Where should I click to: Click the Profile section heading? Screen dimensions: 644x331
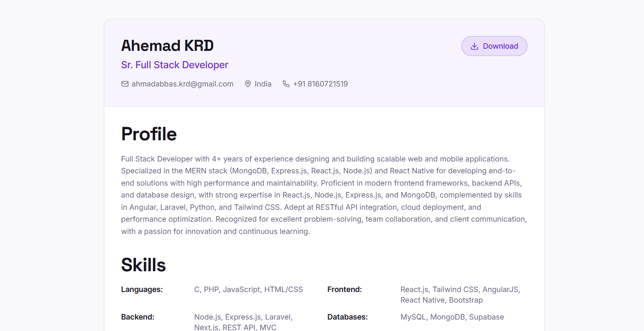[149, 134]
